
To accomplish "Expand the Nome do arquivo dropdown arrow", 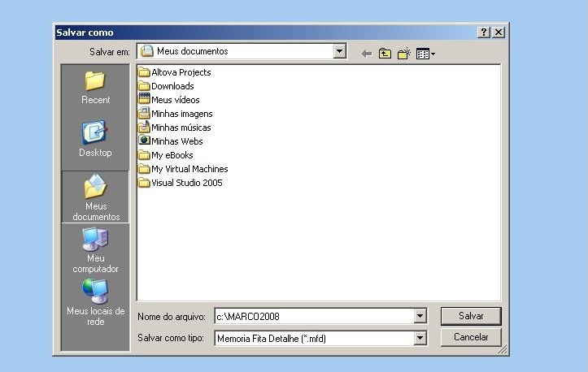I will click(420, 316).
